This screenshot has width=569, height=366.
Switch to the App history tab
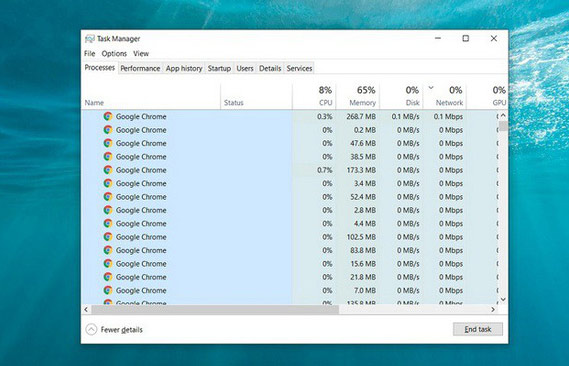coord(184,68)
